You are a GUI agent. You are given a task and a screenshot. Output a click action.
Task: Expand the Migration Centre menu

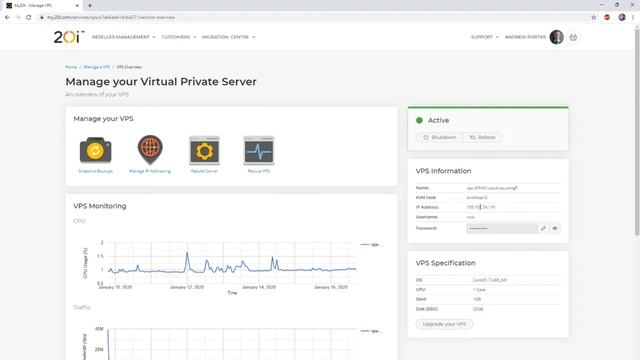229,37
